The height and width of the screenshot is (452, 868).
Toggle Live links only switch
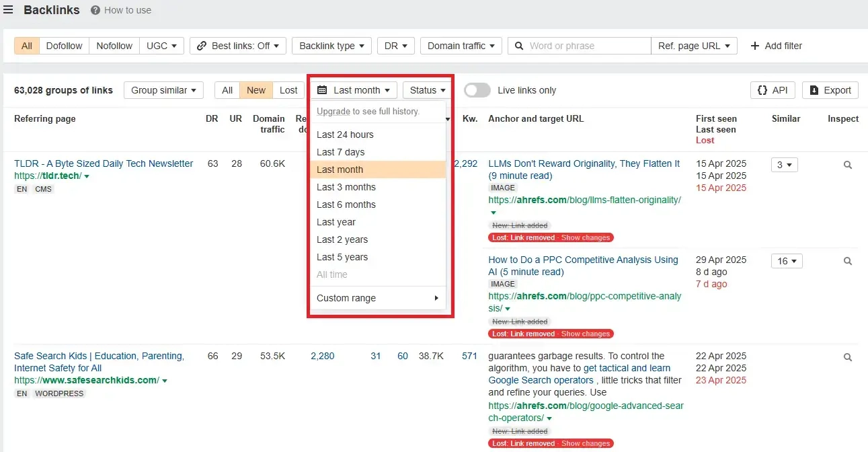coord(477,90)
